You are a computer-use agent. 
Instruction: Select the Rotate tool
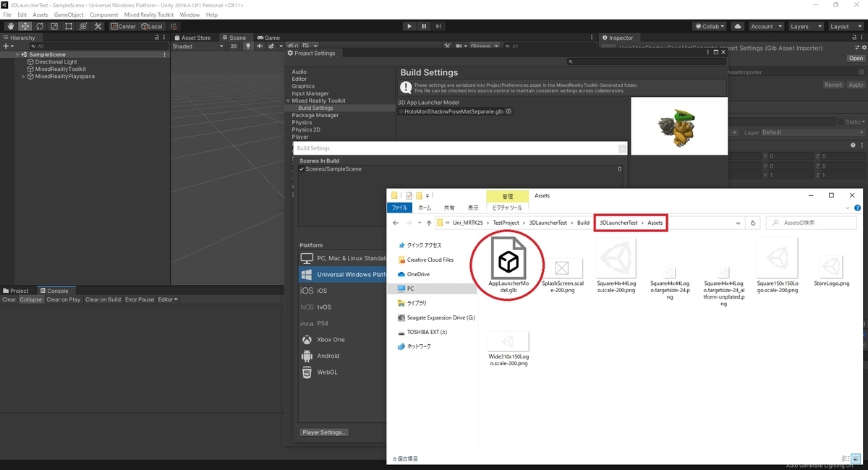pos(39,26)
